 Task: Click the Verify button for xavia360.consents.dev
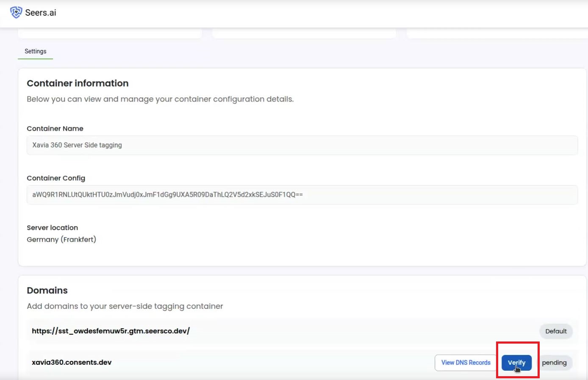coord(516,363)
